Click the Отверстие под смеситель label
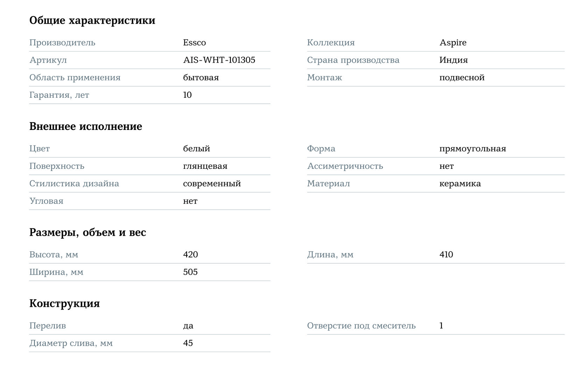The width and height of the screenshot is (588, 379). tap(361, 326)
